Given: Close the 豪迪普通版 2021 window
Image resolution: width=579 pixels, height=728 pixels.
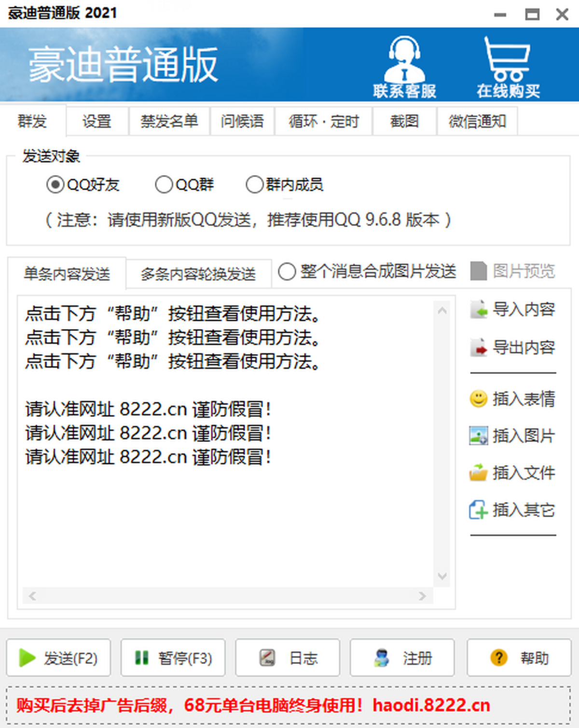Looking at the screenshot, I should pyautogui.click(x=562, y=14).
